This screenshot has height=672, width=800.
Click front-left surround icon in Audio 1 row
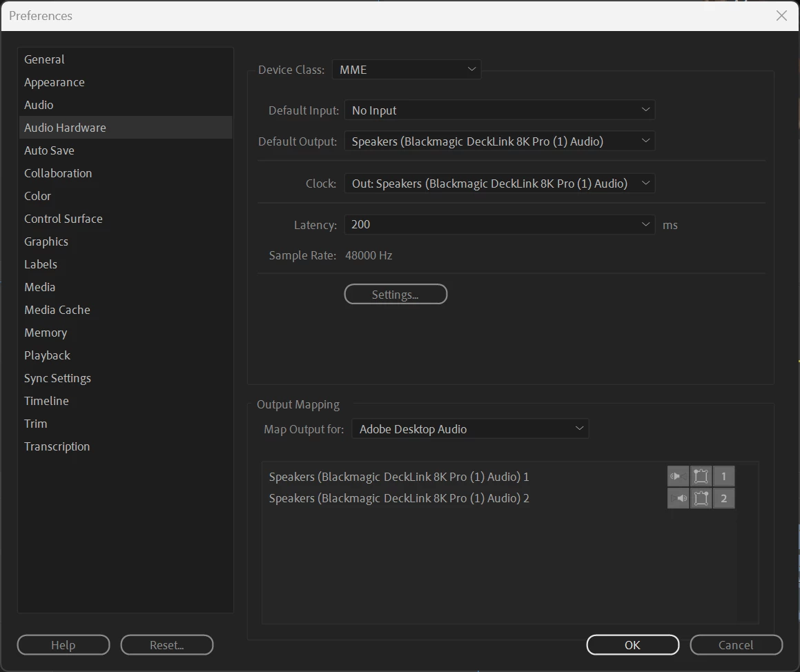click(x=701, y=476)
